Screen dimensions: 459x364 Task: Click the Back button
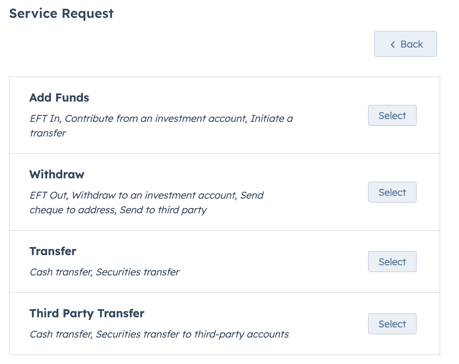[405, 44]
